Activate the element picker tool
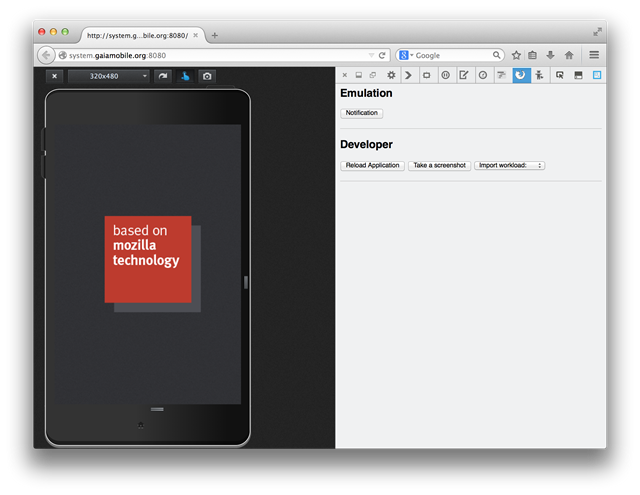Viewport: 640px width, 495px height. click(x=560, y=75)
